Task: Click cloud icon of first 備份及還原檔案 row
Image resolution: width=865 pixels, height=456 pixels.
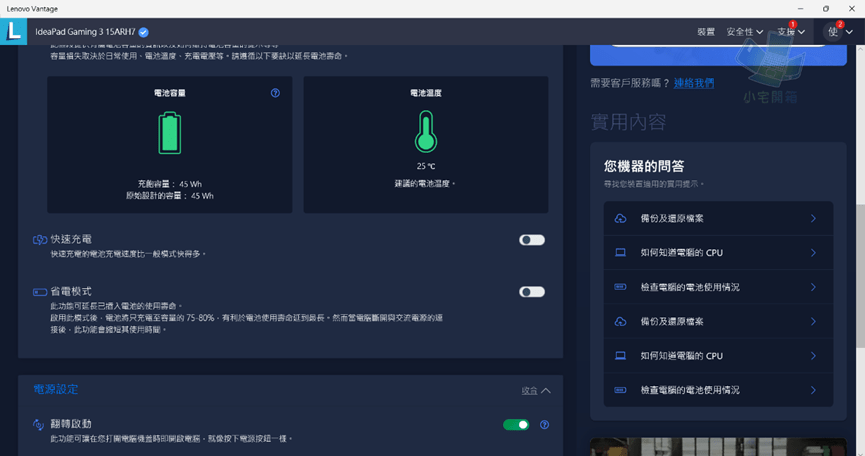Action: [621, 218]
